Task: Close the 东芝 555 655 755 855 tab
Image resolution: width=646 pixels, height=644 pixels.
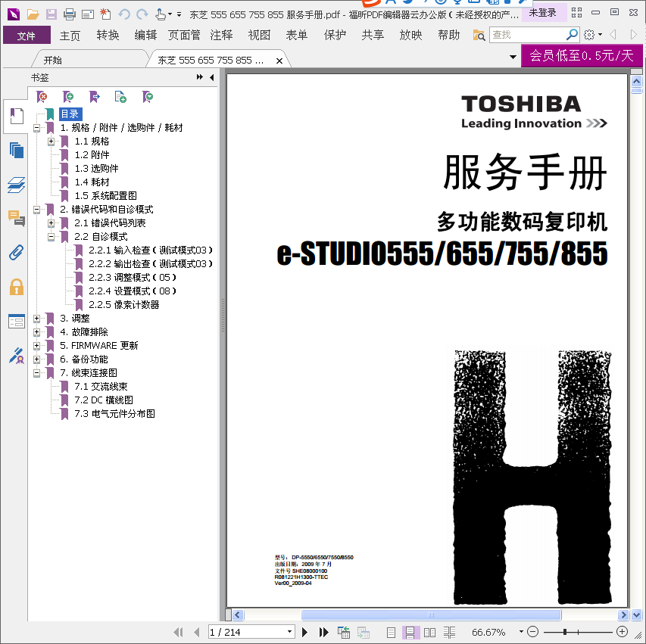Action: (279, 61)
